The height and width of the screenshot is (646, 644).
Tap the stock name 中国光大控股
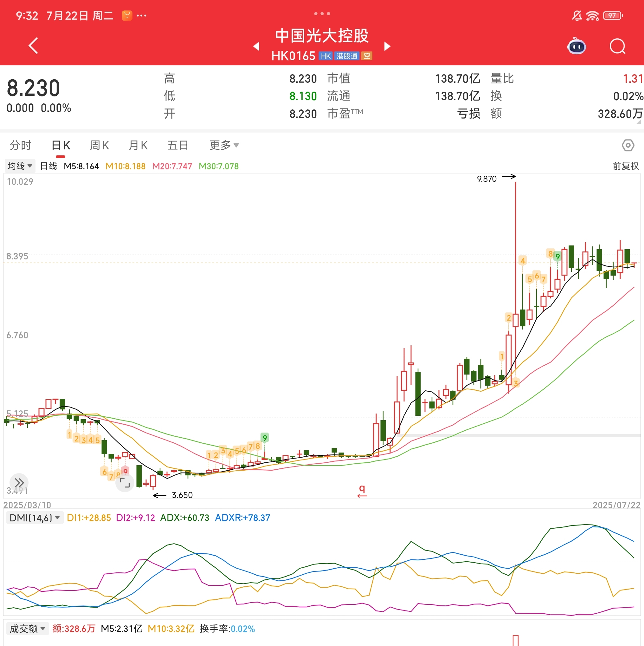pos(322,36)
